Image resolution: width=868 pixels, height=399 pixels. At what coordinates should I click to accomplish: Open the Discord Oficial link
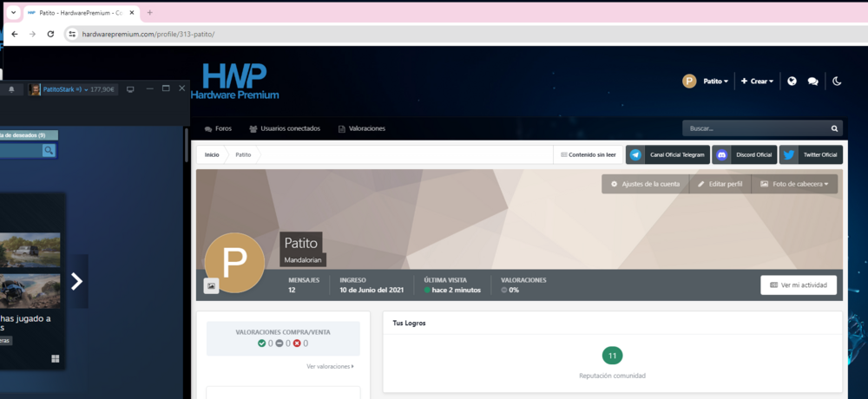(x=745, y=155)
